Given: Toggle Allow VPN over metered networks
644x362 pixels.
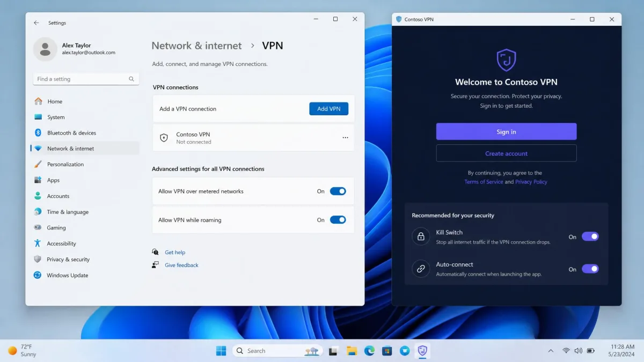Looking at the screenshot, I should [x=338, y=191].
